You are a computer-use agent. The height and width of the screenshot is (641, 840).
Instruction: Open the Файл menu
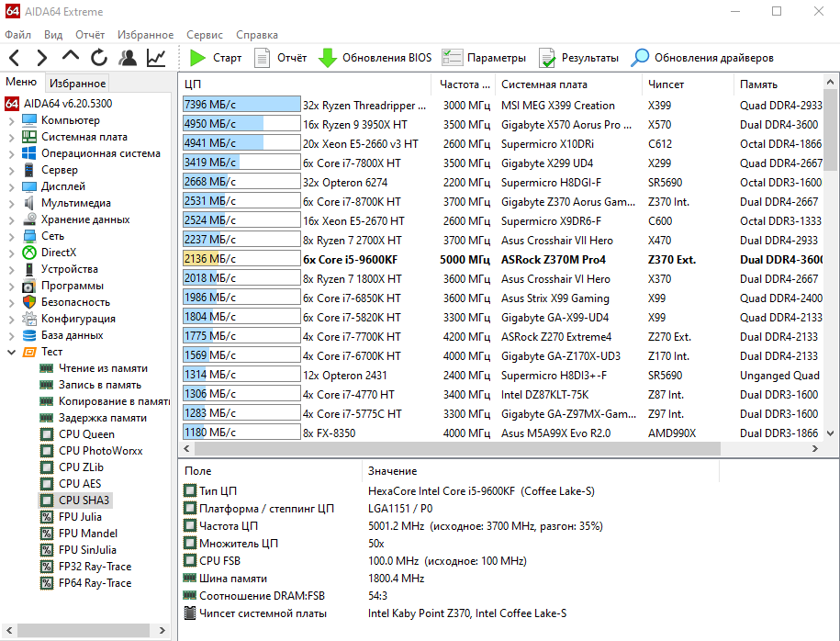coord(17,34)
